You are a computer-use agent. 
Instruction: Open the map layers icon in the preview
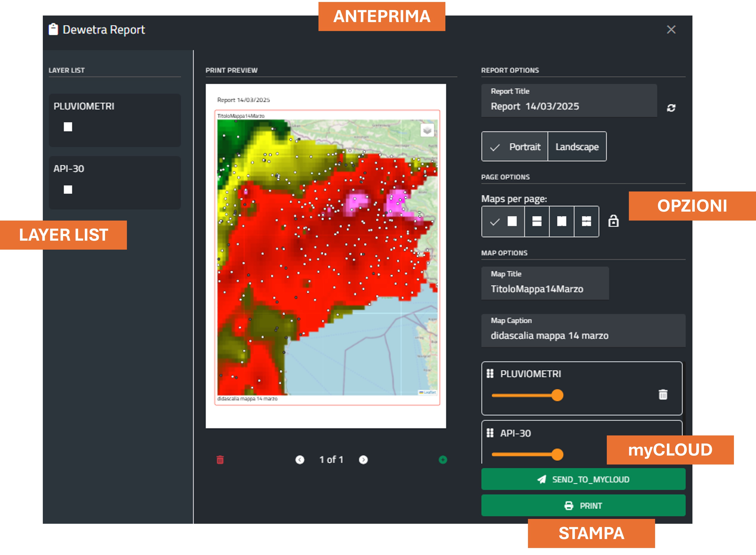tap(427, 130)
